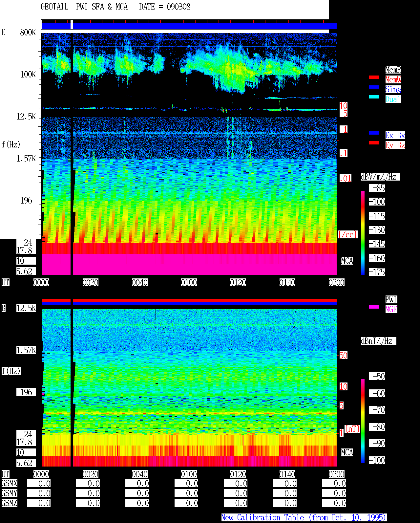Click the -50 magnetic scale value
The image size is (420, 523).
click(377, 376)
